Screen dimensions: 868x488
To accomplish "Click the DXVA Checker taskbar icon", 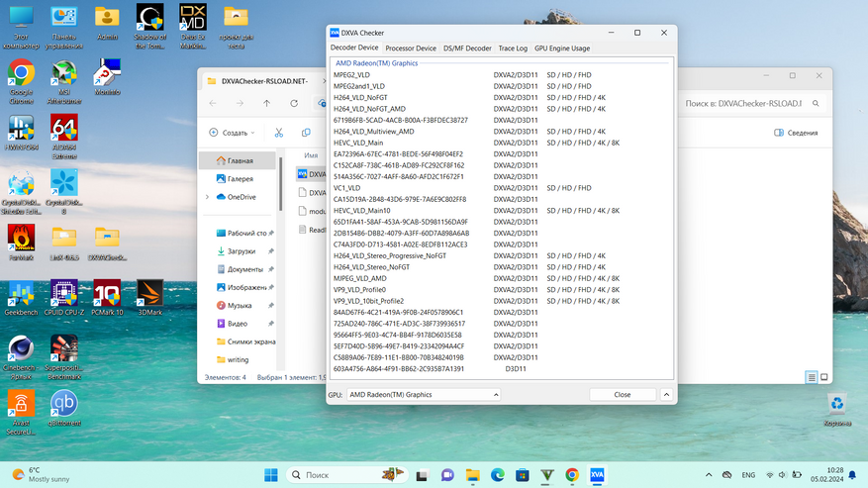I will tap(598, 474).
